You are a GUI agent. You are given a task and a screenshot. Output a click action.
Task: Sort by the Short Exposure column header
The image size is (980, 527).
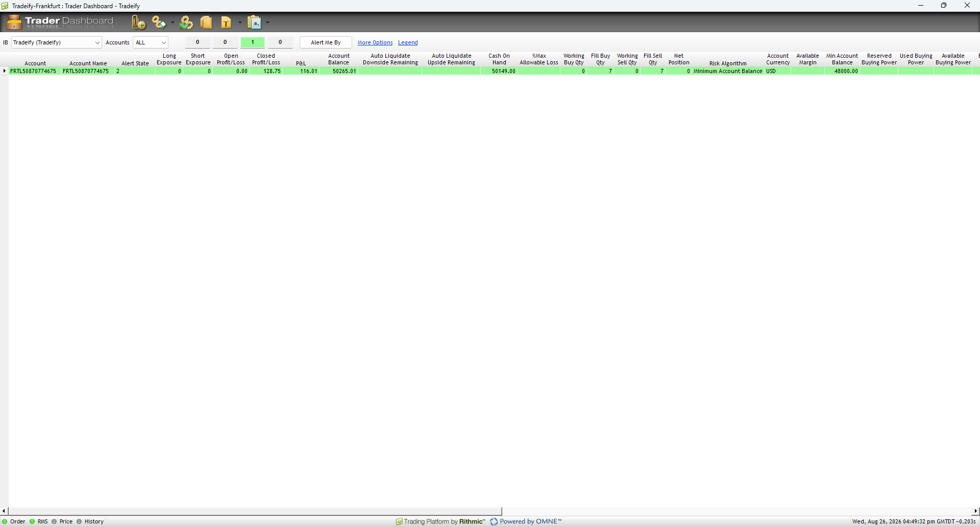pyautogui.click(x=198, y=59)
